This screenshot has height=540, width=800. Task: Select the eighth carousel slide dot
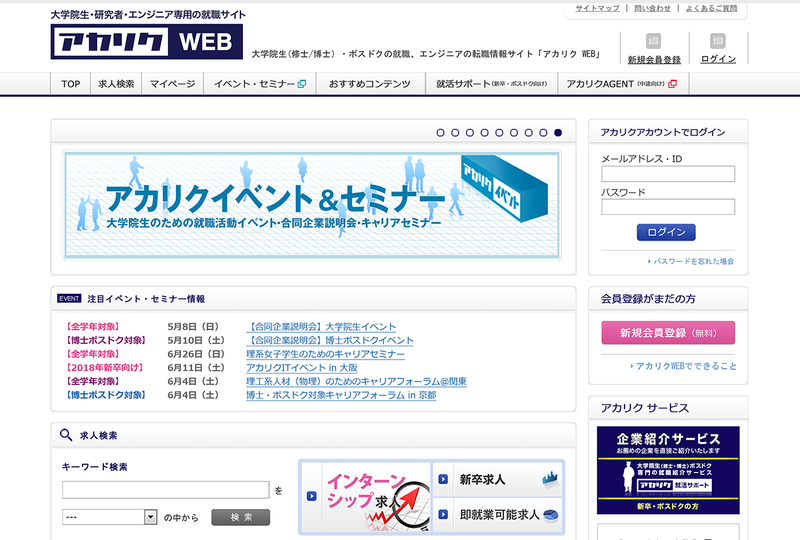543,133
